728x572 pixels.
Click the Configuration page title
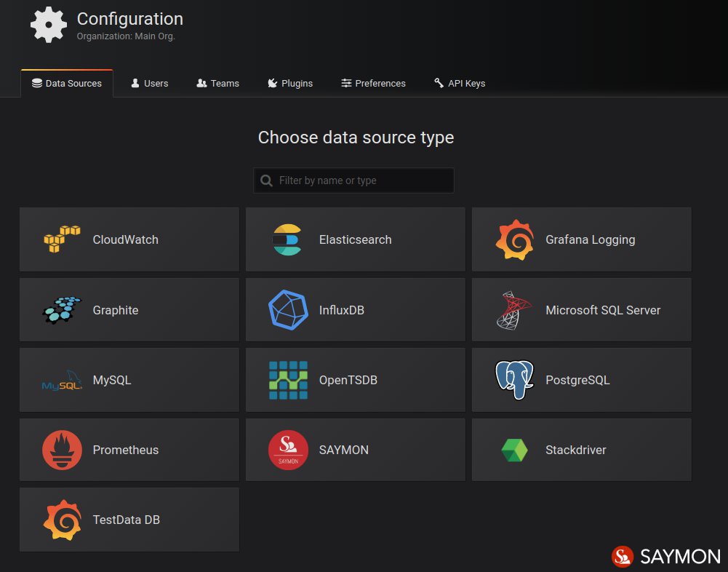(130, 19)
